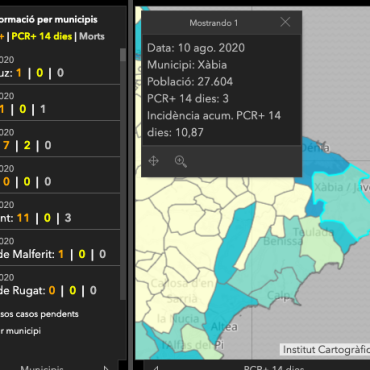Click the Institut Cartogràfic attribution link
370x370 pixels.
tap(326, 350)
